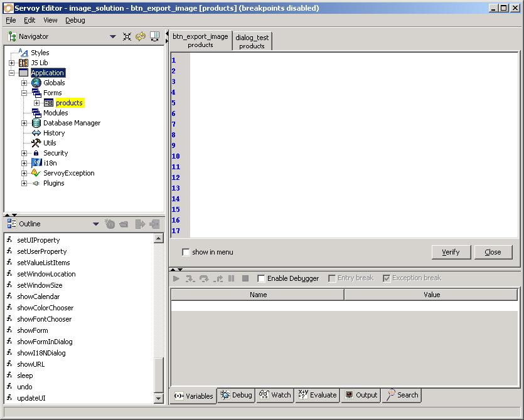Open the Navigator dropdown arrow
Screen dimensions: 524x420
coord(113,36)
